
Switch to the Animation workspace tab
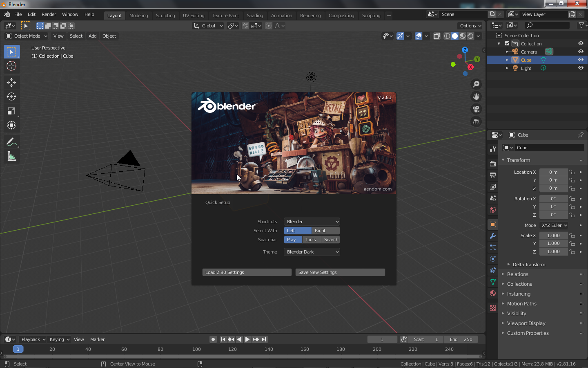[281, 16]
